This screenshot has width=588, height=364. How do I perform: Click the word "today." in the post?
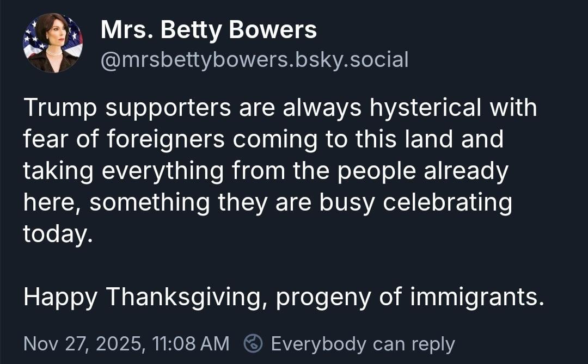click(x=54, y=234)
